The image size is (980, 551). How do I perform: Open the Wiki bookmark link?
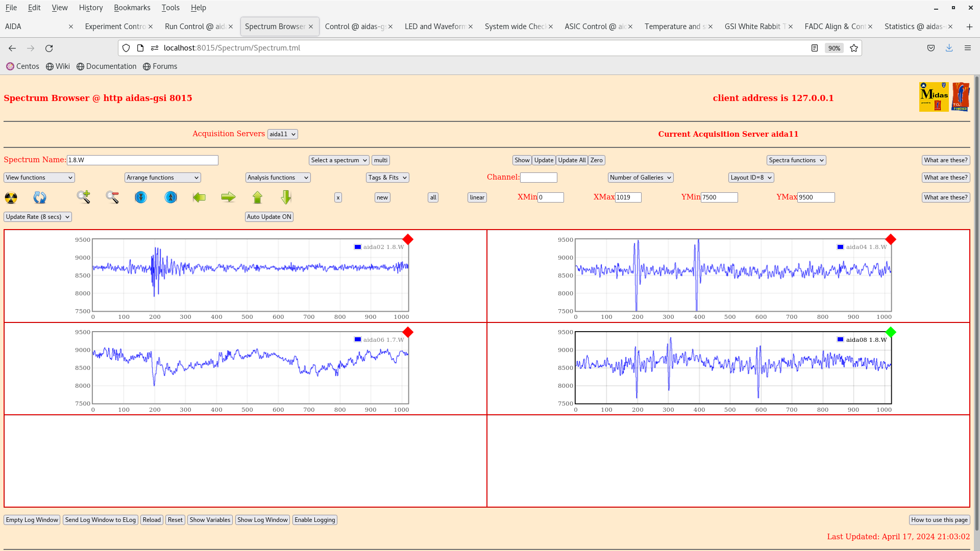click(58, 66)
